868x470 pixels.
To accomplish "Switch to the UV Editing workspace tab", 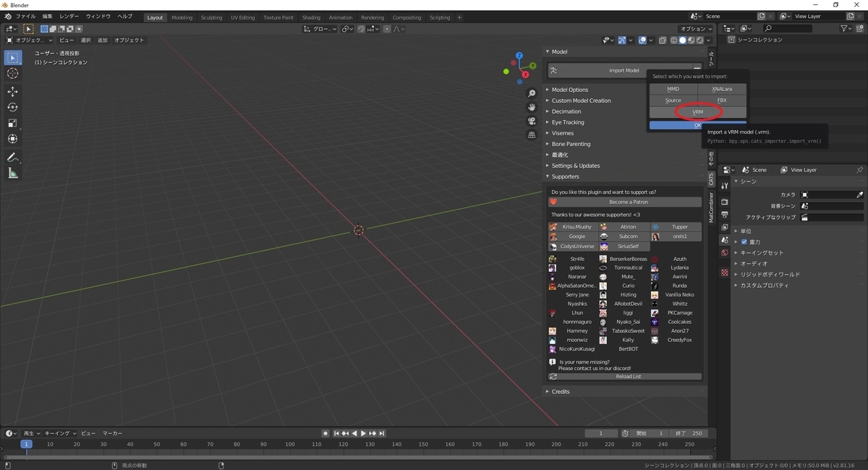I will pos(243,17).
